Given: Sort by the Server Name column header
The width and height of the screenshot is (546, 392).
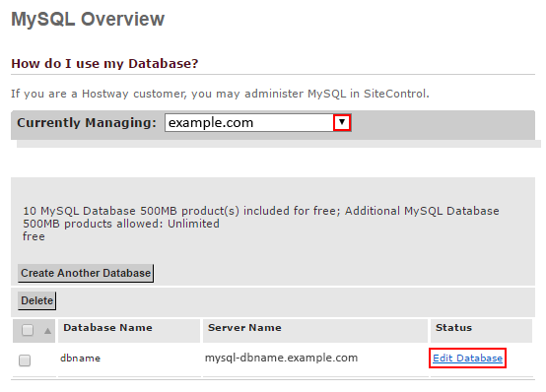Looking at the screenshot, I should coord(244,328).
